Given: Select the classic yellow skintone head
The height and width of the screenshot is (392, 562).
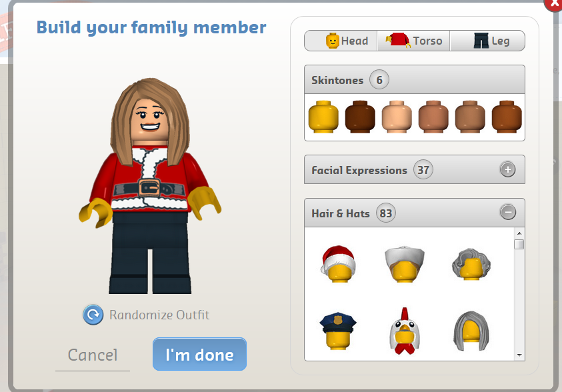Looking at the screenshot, I should (x=323, y=117).
